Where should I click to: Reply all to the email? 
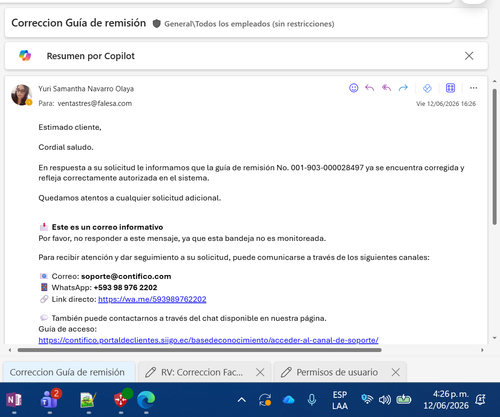tap(386, 88)
